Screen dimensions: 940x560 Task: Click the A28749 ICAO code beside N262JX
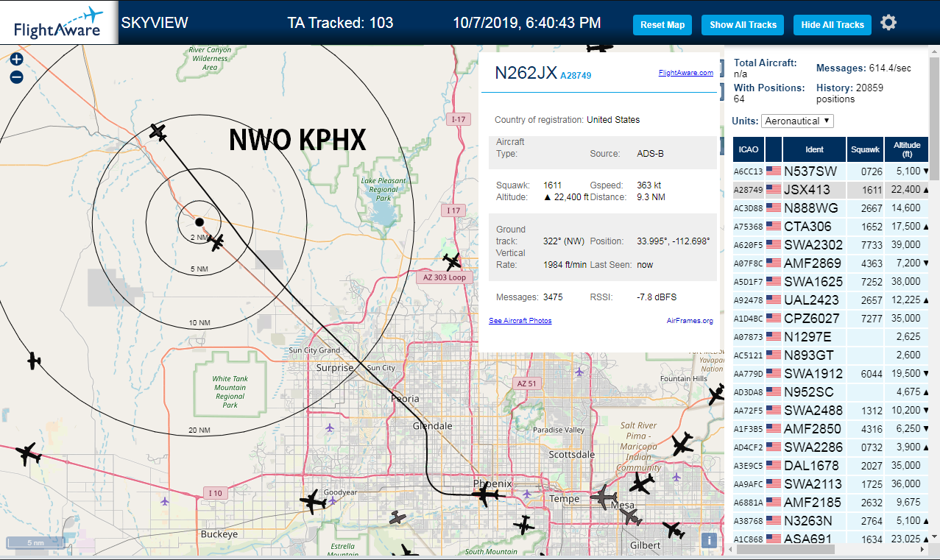pyautogui.click(x=576, y=75)
